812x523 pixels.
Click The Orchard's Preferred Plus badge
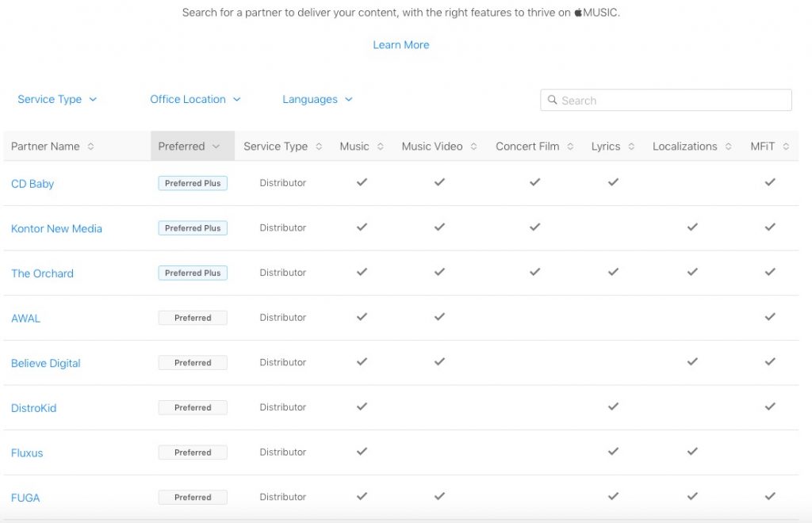(x=193, y=273)
